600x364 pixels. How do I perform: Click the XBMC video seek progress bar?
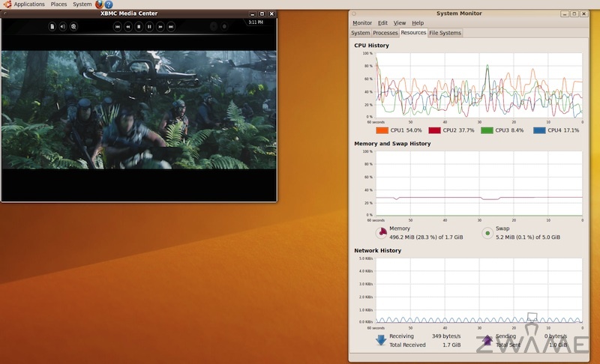tap(139, 34)
